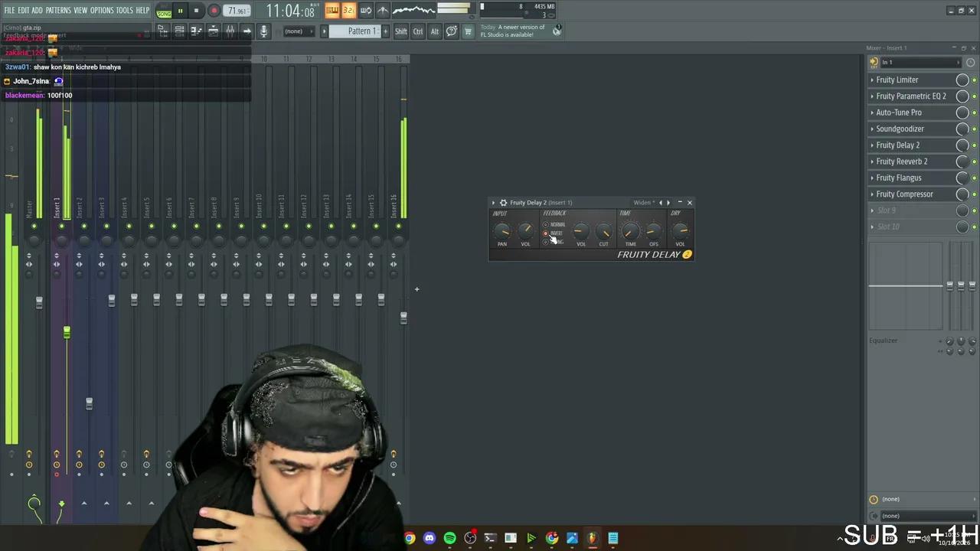Expand Fruity Delay 2 plugin menu arrow
This screenshot has width=980, height=551.
tap(493, 203)
